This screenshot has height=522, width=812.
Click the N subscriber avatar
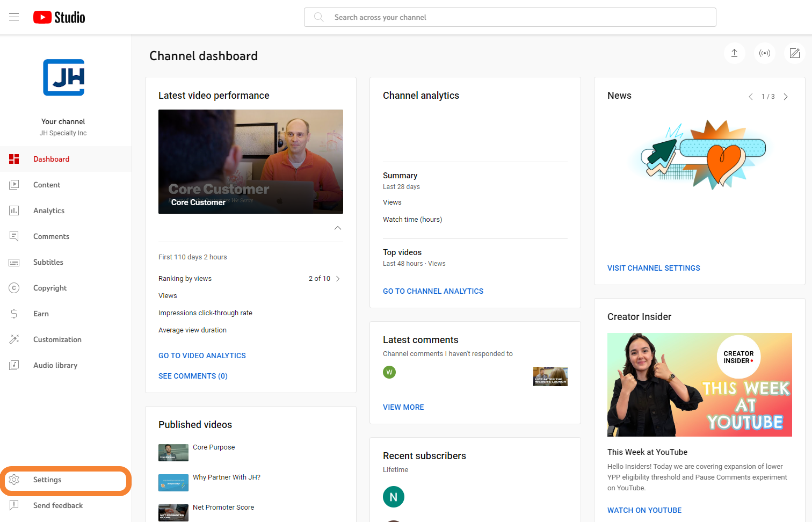pyautogui.click(x=394, y=497)
